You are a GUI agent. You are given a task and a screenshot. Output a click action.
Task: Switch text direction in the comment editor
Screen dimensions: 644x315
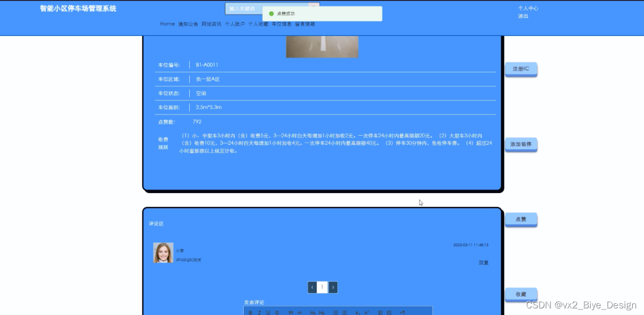402,312
